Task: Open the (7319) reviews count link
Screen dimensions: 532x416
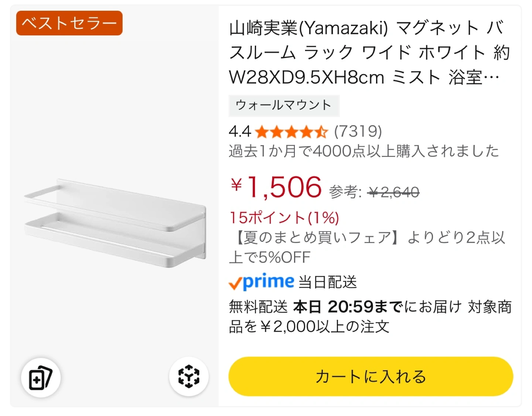Action: [x=358, y=131]
